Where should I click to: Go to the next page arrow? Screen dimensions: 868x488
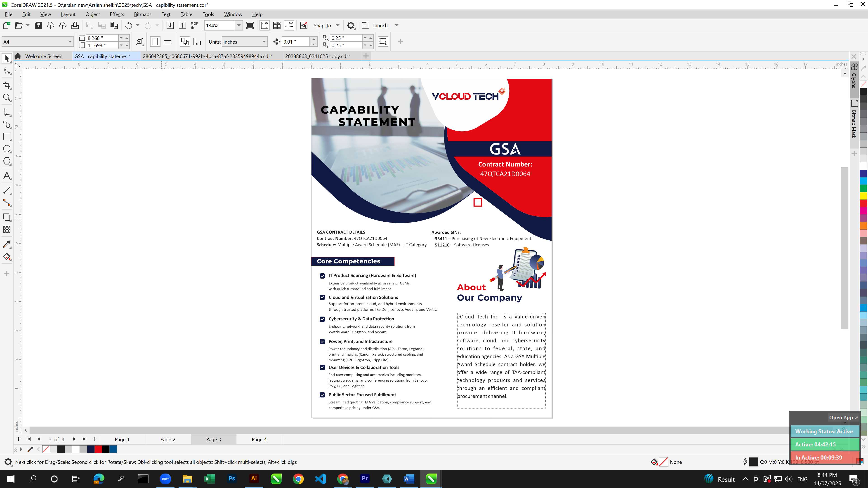pyautogui.click(x=74, y=439)
